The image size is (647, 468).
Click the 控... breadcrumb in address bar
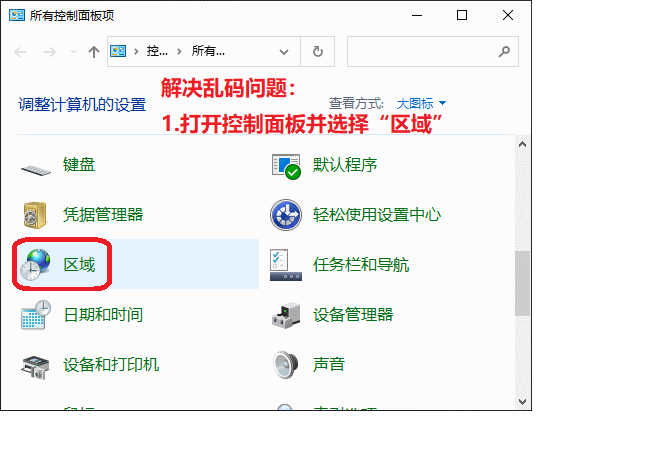click(157, 52)
